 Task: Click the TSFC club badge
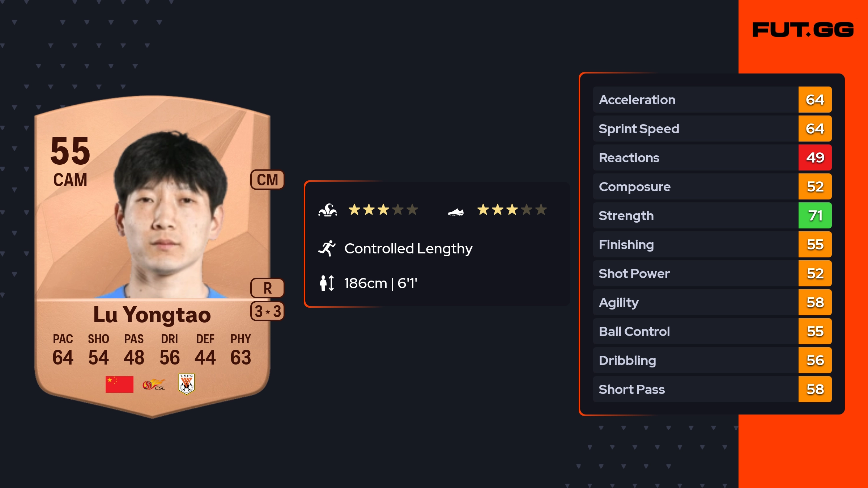tap(187, 384)
